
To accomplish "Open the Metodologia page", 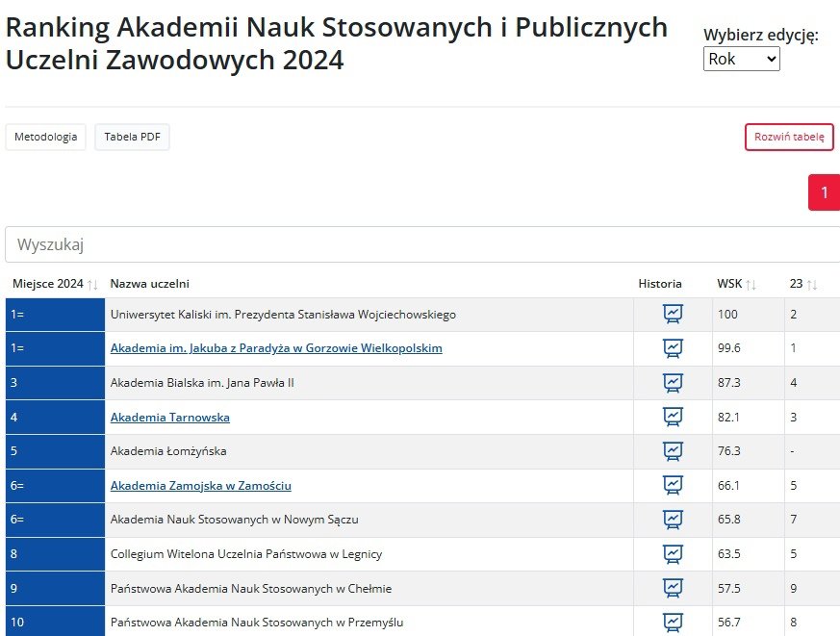I will [x=45, y=137].
